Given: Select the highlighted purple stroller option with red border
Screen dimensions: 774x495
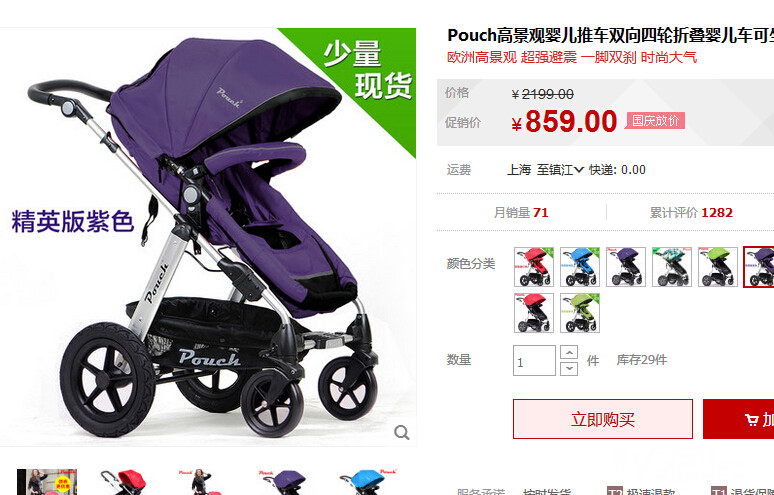Looking at the screenshot, I should pos(759,267).
